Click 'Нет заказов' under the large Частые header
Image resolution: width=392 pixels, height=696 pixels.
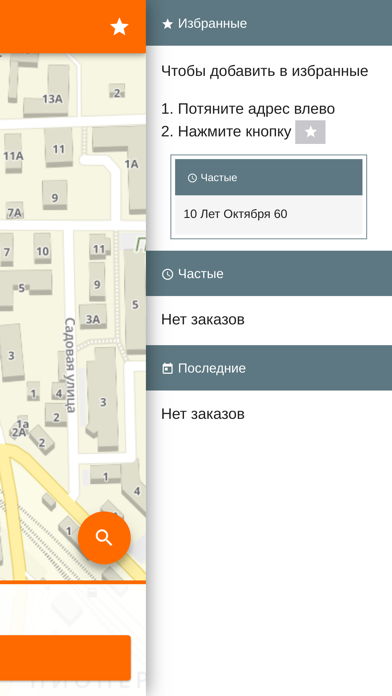point(203,320)
